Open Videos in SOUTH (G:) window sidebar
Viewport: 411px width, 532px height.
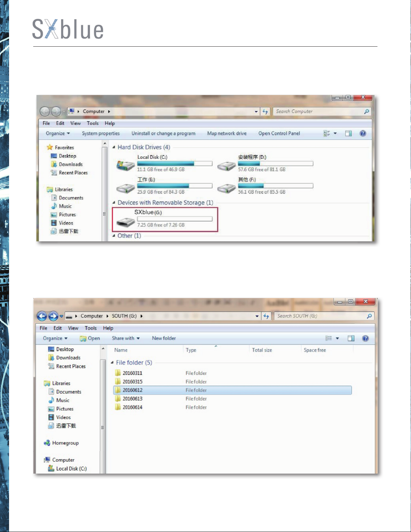[x=59, y=417]
